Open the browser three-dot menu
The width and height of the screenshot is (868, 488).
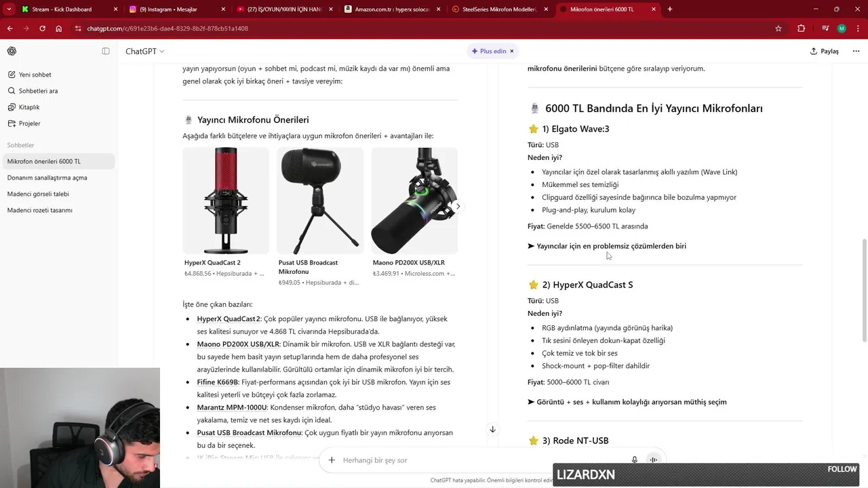(x=858, y=28)
